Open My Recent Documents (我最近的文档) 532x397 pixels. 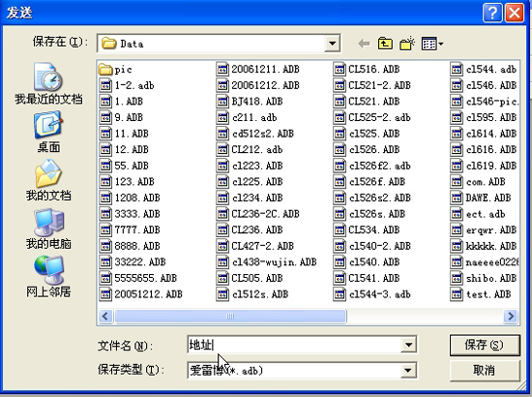tap(48, 83)
